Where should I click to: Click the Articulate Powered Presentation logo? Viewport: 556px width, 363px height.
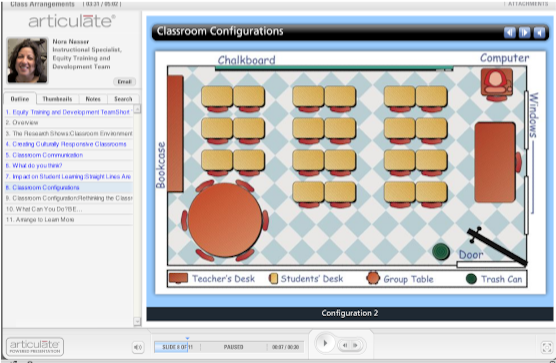[x=35, y=347]
